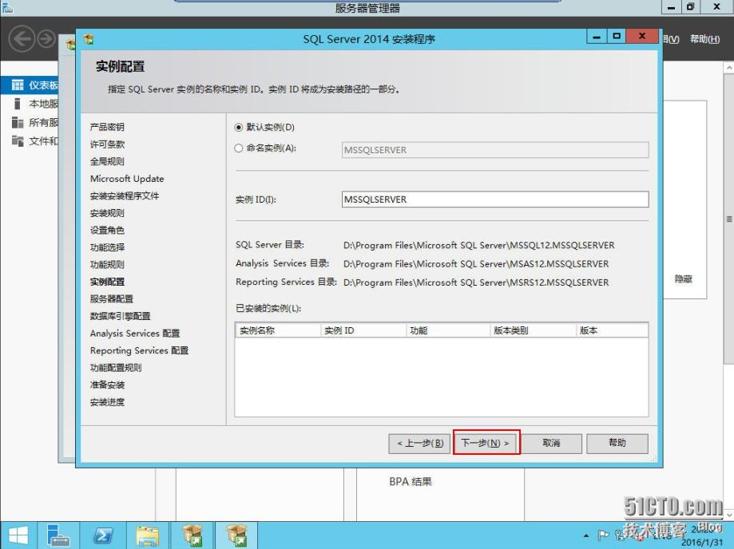Open the 文件和存储服务 sidebar icon
734x549 pixels.
17,140
